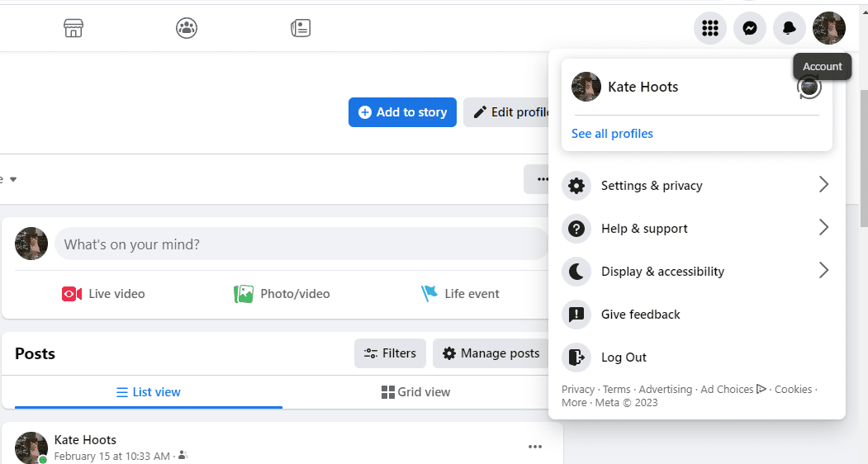Screen dimensions: 868x464
Task: Open the Marketplace icon in top navigation
Action: [x=73, y=28]
